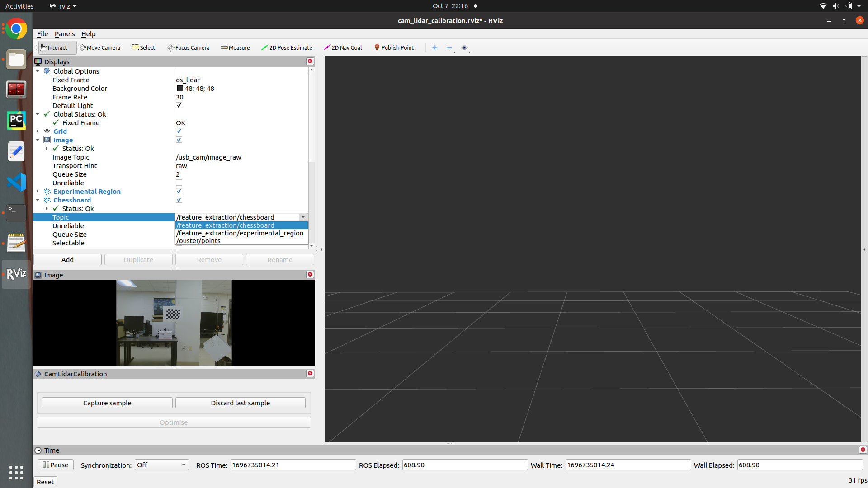
Task: Set Synchronization dropdown in Time panel
Action: pyautogui.click(x=161, y=465)
